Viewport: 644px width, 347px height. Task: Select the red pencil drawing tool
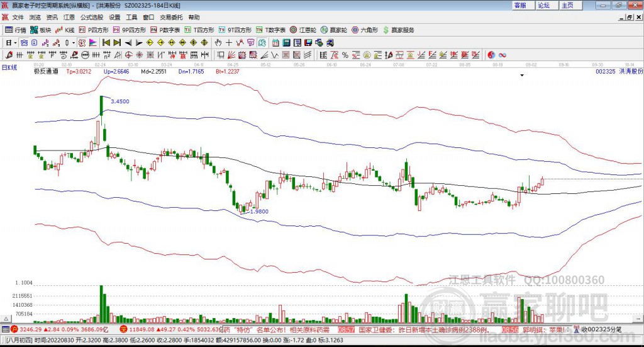pyautogui.click(x=9, y=55)
